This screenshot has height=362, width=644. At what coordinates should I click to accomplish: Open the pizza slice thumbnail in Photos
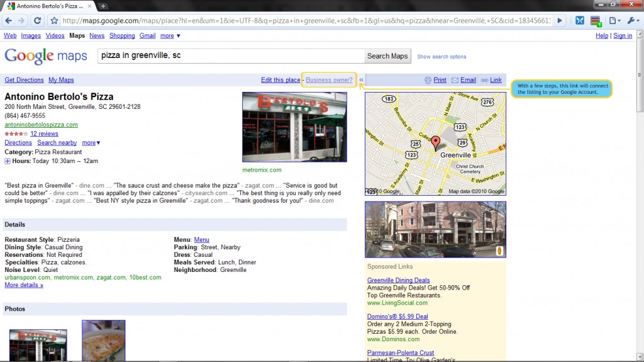[x=104, y=341]
